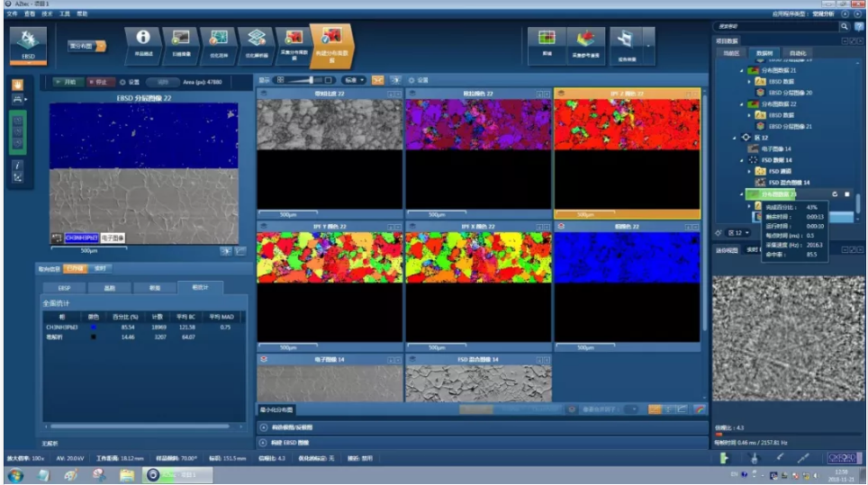Click the measurement tool below the hand tool
The height and width of the screenshot is (485, 868).
tap(18, 100)
